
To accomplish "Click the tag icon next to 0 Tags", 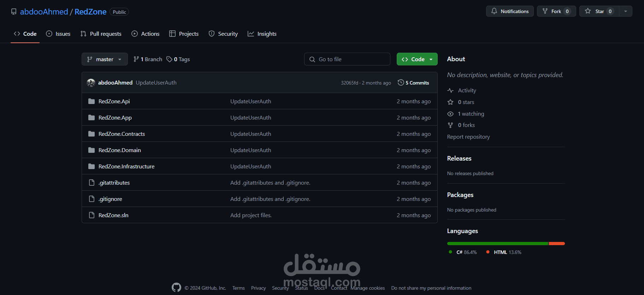I will coord(169,59).
